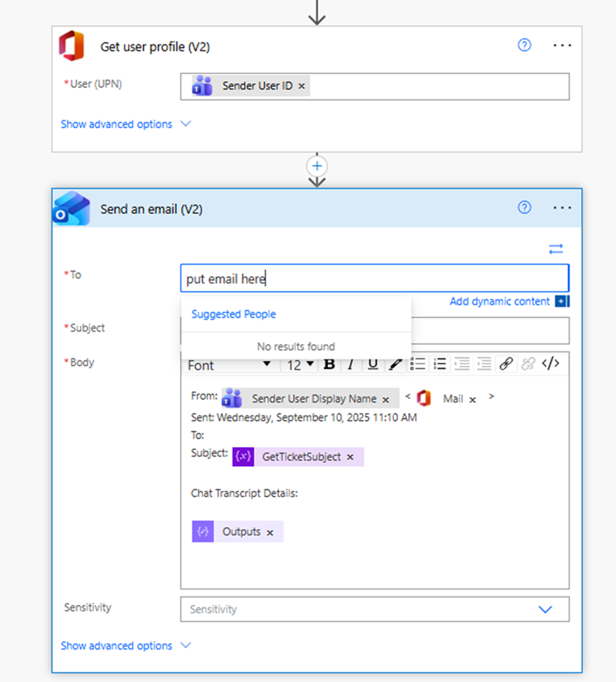Click the Sent date line in body
Screen dimensions: 616x682
[304, 418]
